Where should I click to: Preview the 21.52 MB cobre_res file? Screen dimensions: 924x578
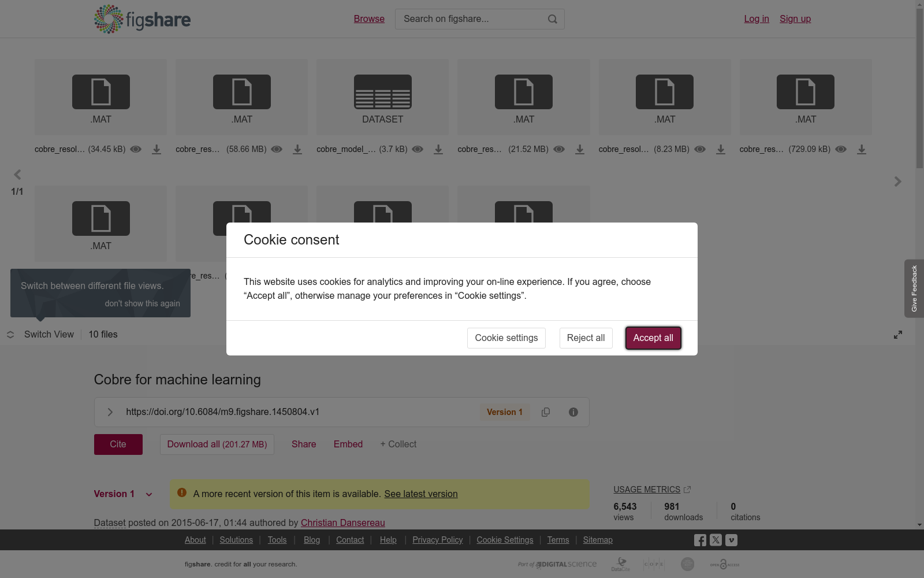(559, 149)
